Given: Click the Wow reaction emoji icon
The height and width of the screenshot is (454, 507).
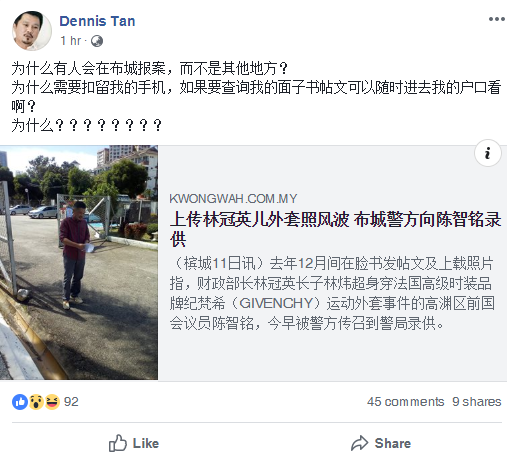Looking at the screenshot, I should [x=36, y=402].
